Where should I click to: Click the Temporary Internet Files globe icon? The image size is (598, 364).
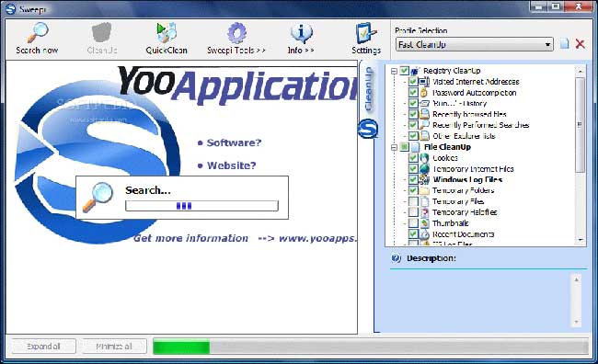coord(424,169)
